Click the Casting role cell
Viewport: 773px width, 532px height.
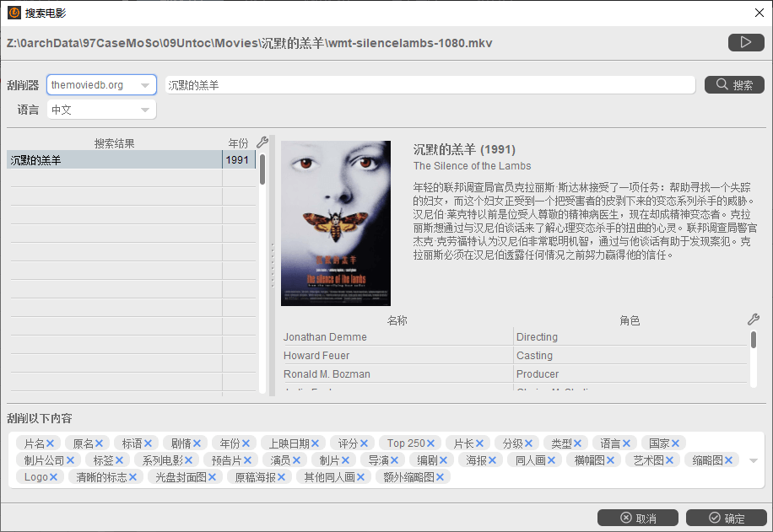tap(630, 356)
